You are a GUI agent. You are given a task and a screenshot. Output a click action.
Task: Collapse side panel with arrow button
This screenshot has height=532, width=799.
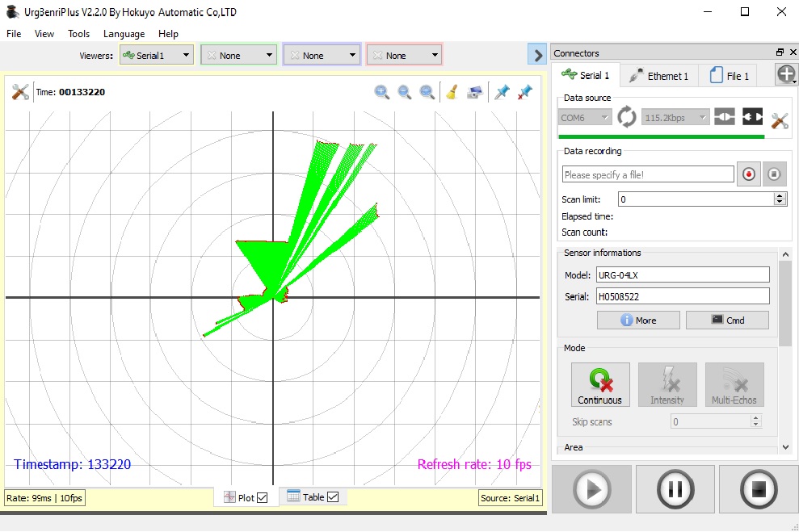(x=537, y=54)
